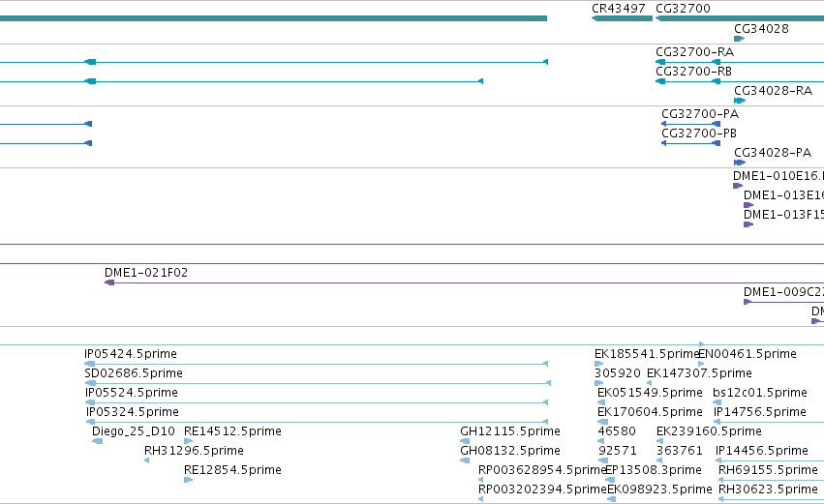The height and width of the screenshot is (504, 824).
Task: Click the RH69155.5prime EST label
Action: pyautogui.click(x=768, y=470)
